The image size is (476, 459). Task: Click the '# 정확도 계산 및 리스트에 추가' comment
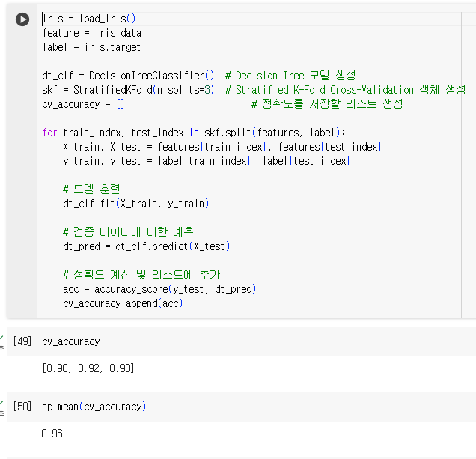click(x=141, y=274)
